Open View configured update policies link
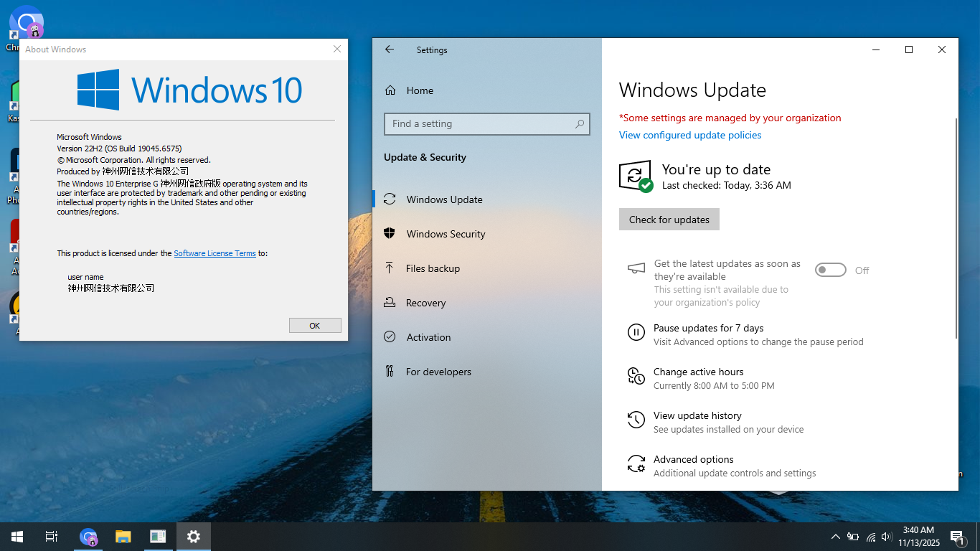Viewport: 980px width, 551px height. 690,135
